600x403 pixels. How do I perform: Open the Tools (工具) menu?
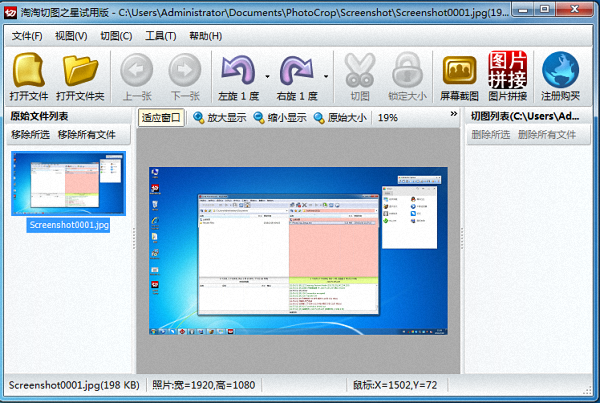click(x=160, y=36)
